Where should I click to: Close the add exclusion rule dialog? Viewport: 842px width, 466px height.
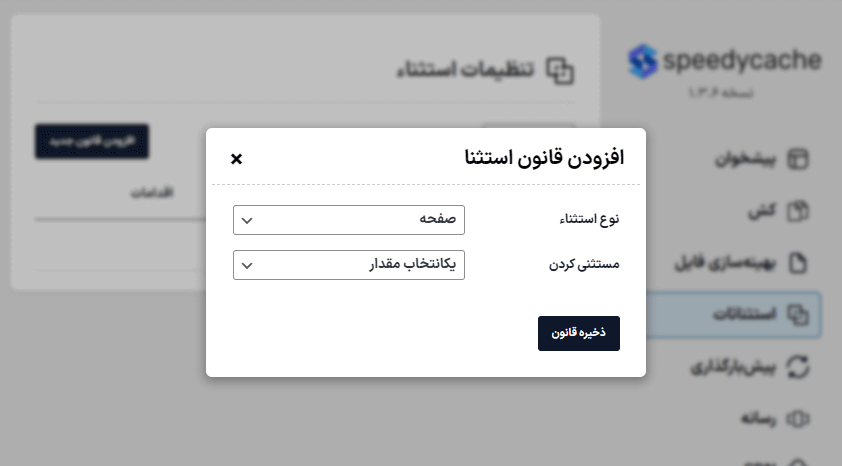[x=236, y=159]
